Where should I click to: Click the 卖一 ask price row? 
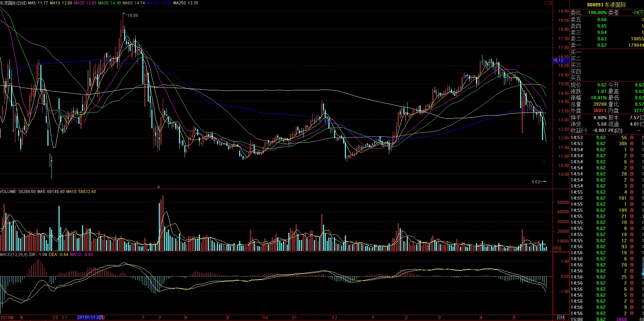coord(606,45)
